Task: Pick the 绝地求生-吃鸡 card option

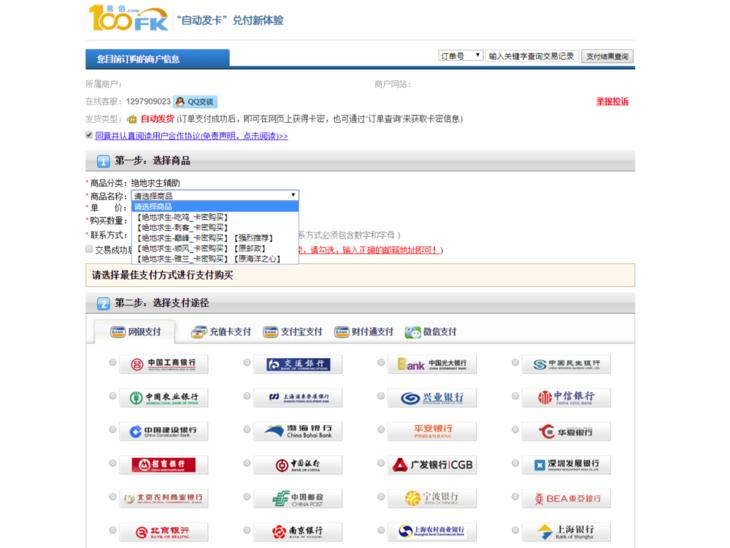Action: (215, 217)
